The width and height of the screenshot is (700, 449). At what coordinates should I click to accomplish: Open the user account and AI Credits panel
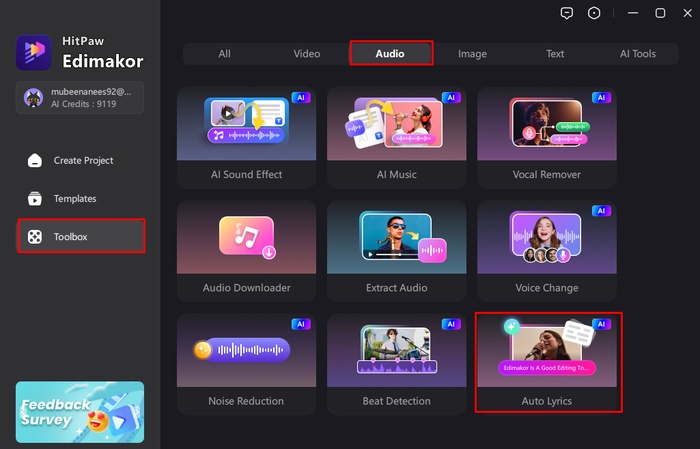pyautogui.click(x=80, y=97)
